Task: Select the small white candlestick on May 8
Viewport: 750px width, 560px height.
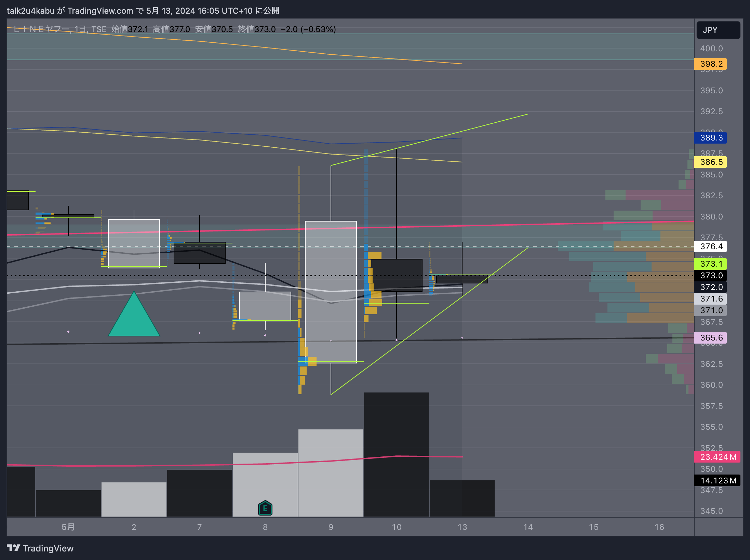Action: pos(265,306)
